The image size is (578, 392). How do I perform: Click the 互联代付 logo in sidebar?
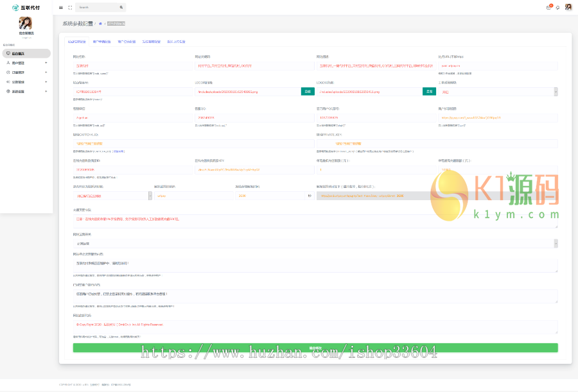26,7
